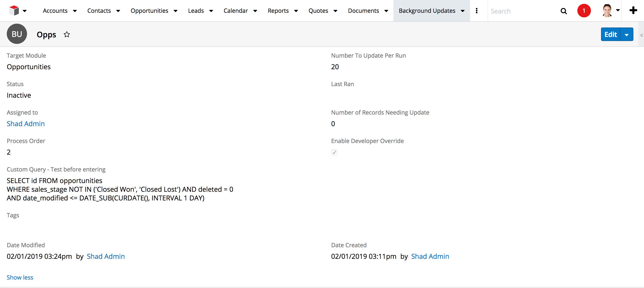
Task: Open the three-dot overflow navigation menu
Action: click(x=477, y=10)
